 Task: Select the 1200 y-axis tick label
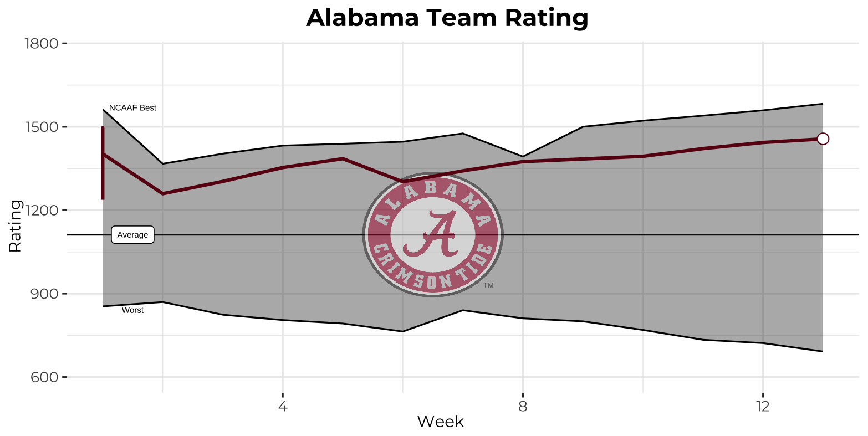pyautogui.click(x=42, y=211)
